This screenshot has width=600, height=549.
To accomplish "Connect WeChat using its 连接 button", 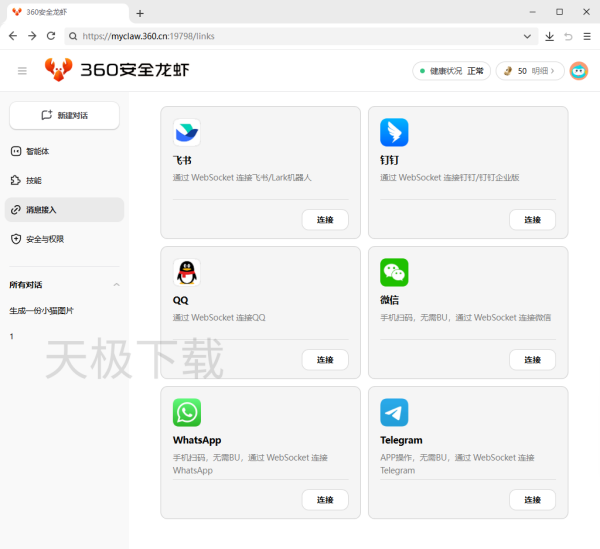I will (532, 359).
